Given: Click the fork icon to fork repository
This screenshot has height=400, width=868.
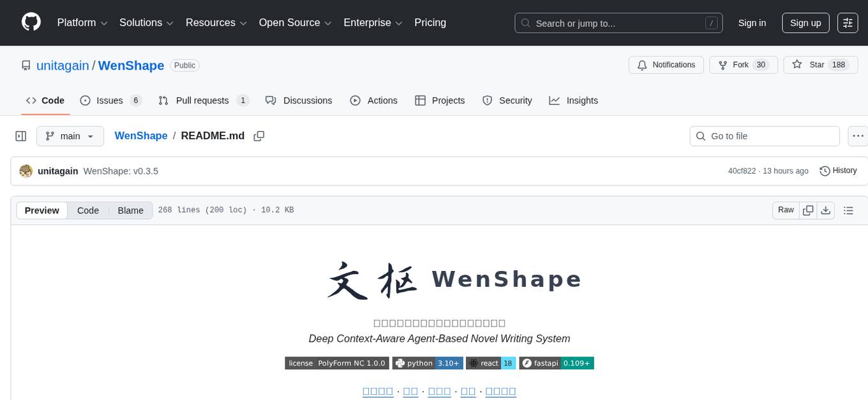Looking at the screenshot, I should pyautogui.click(x=722, y=65).
